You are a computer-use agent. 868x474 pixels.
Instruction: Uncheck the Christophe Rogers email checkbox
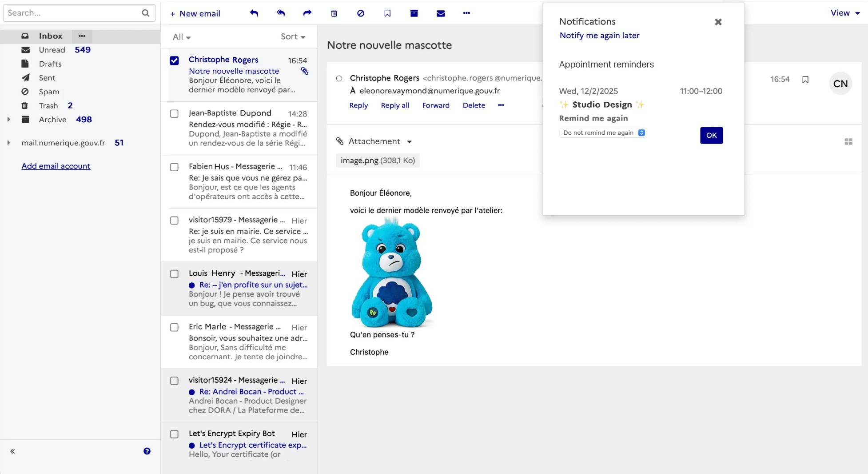pos(174,60)
